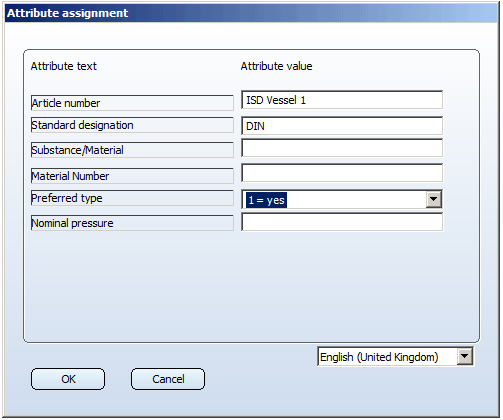Select the '1 = yes' combo box value
The width and height of the screenshot is (503, 420).
[266, 200]
